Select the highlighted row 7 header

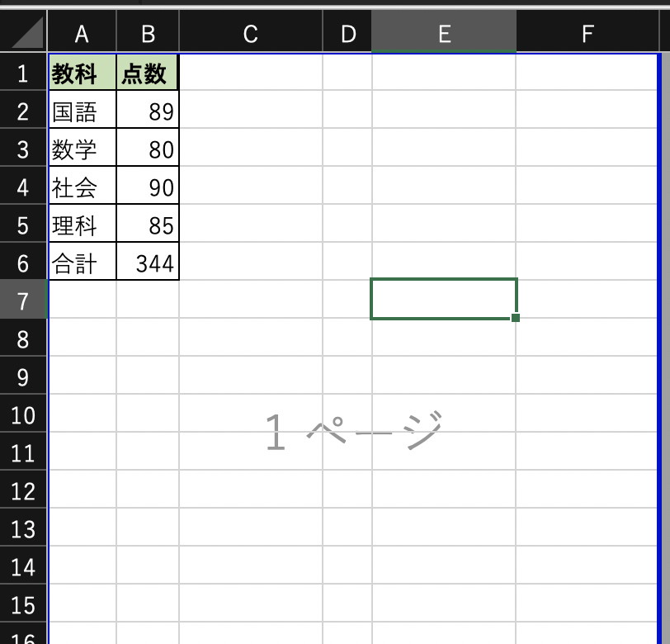pos(23,300)
